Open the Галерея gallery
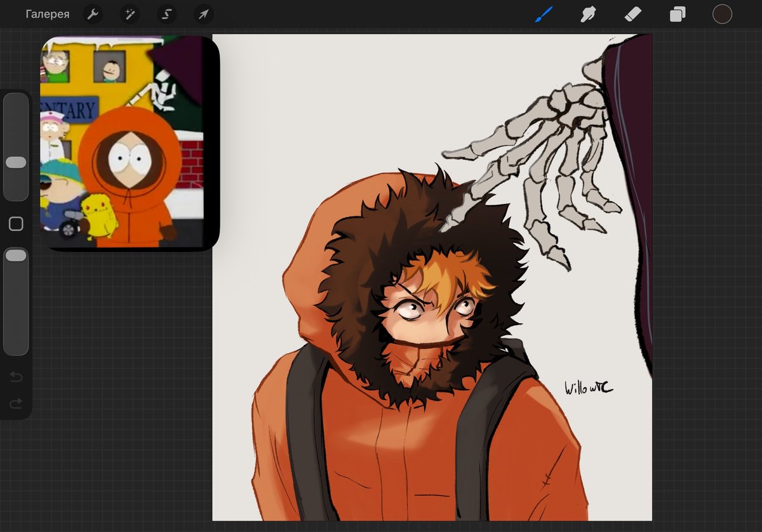This screenshot has height=532, width=762. tap(48, 14)
